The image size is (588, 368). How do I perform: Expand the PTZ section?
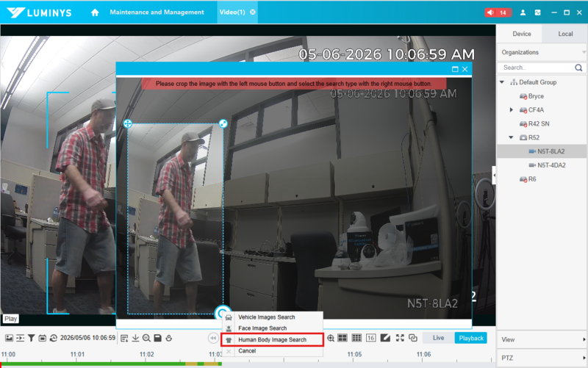click(542, 358)
